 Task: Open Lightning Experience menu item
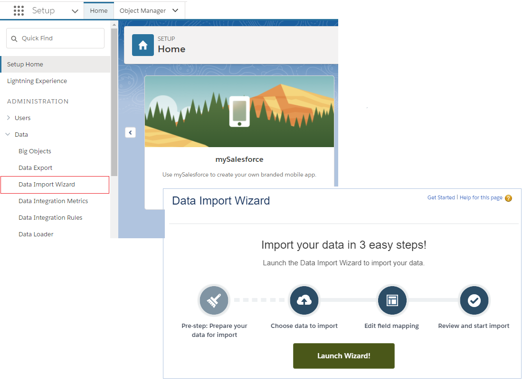point(37,81)
